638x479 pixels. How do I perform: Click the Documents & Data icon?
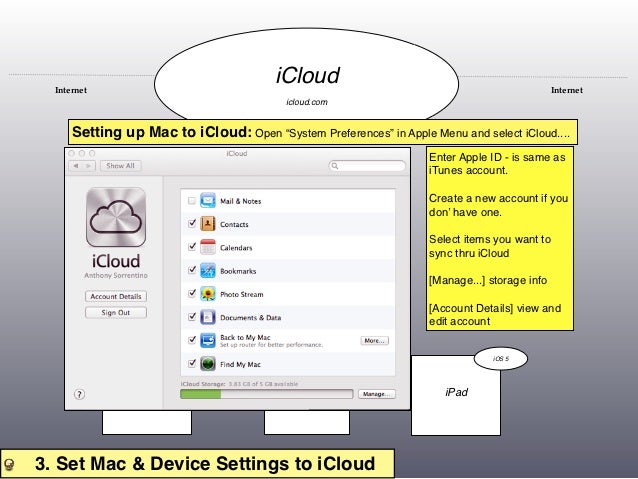208,317
